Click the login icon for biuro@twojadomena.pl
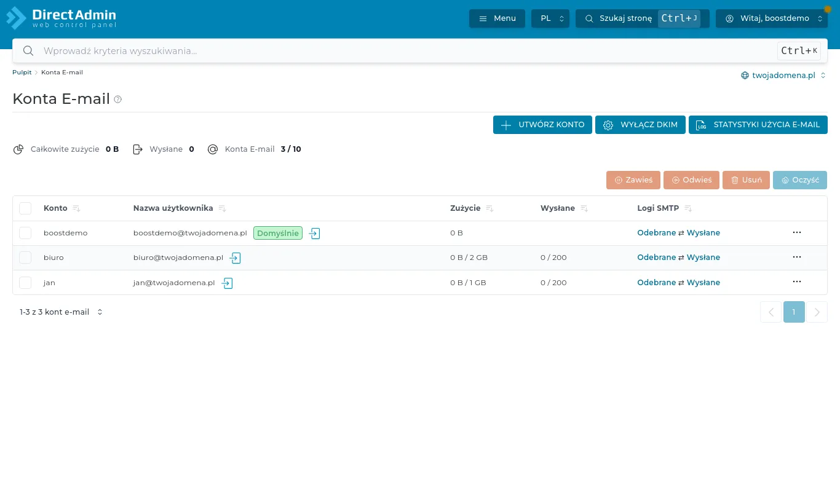Image resolution: width=840 pixels, height=504 pixels. point(235,258)
